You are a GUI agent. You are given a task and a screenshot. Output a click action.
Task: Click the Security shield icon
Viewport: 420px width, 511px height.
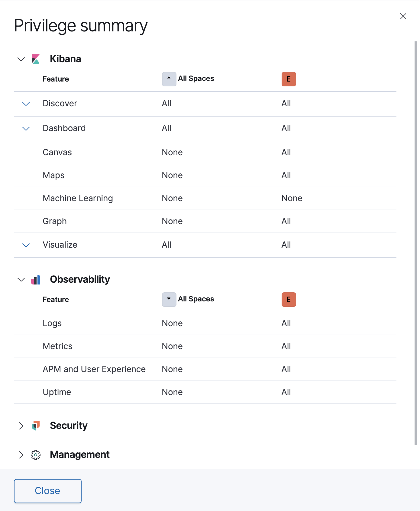[x=35, y=426]
